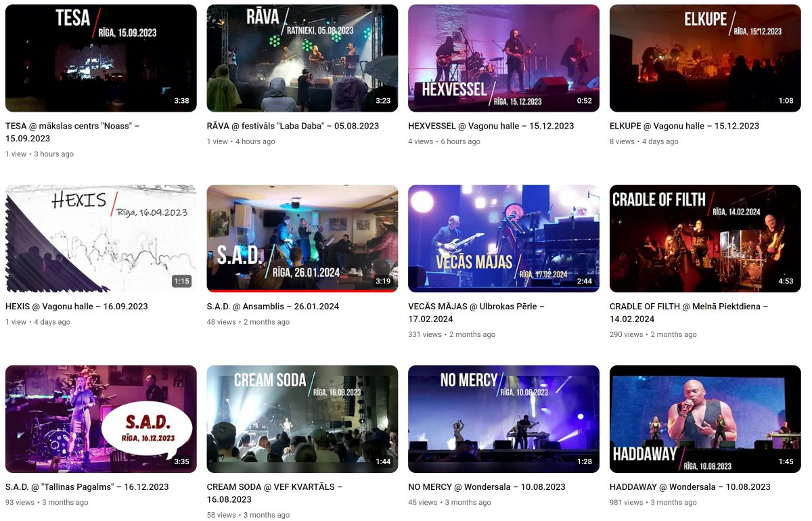This screenshot has width=812, height=521.
Task: Click "331 views • 2 months ago" text
Action: click(451, 335)
